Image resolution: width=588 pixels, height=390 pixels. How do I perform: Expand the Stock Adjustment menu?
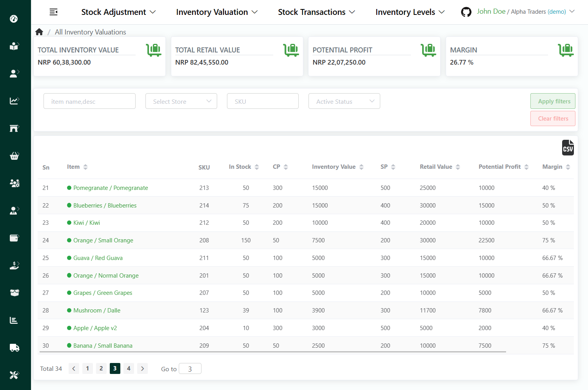(x=118, y=12)
